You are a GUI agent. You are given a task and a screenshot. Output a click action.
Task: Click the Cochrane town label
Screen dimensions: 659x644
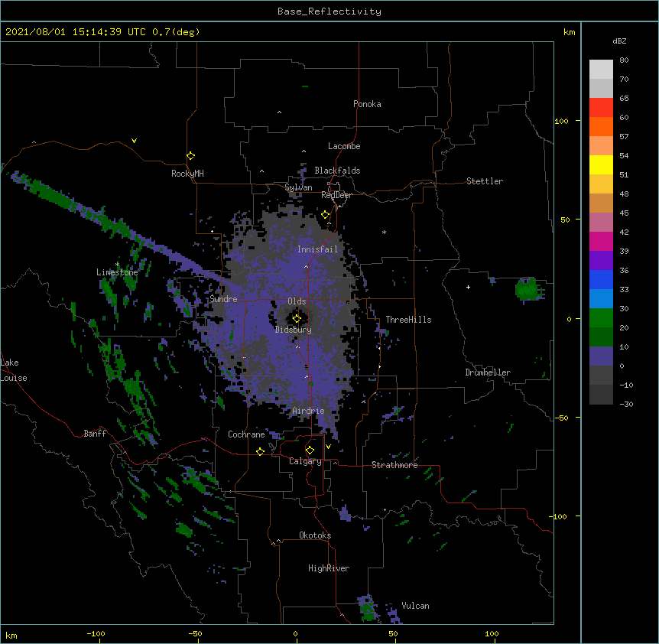(x=246, y=434)
